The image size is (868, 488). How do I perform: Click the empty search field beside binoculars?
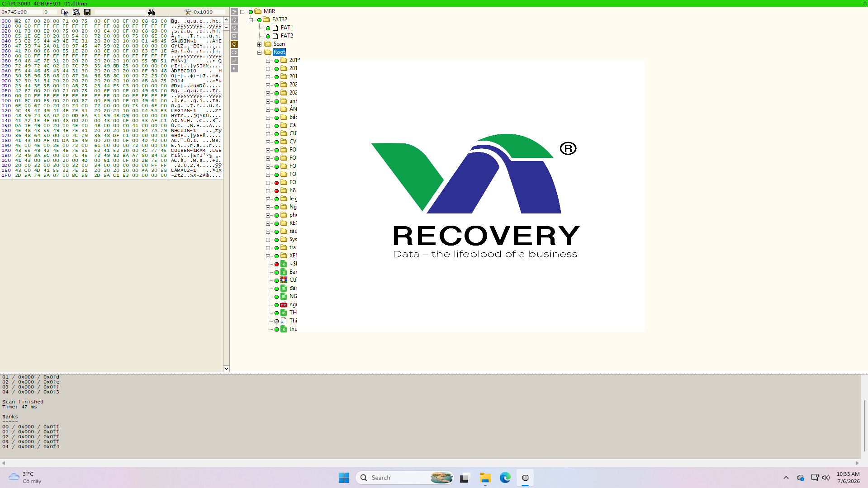[119, 12]
